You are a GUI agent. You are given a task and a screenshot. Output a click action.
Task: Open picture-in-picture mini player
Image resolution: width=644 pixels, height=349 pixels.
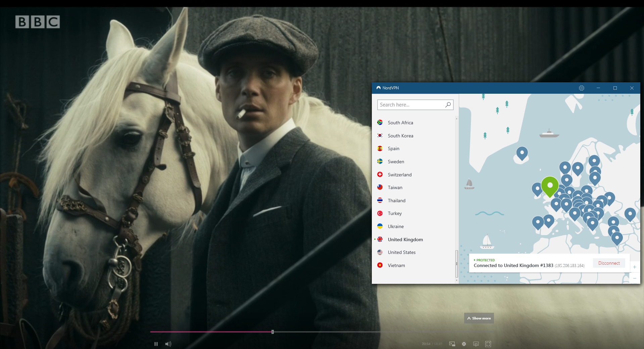pyautogui.click(x=452, y=344)
